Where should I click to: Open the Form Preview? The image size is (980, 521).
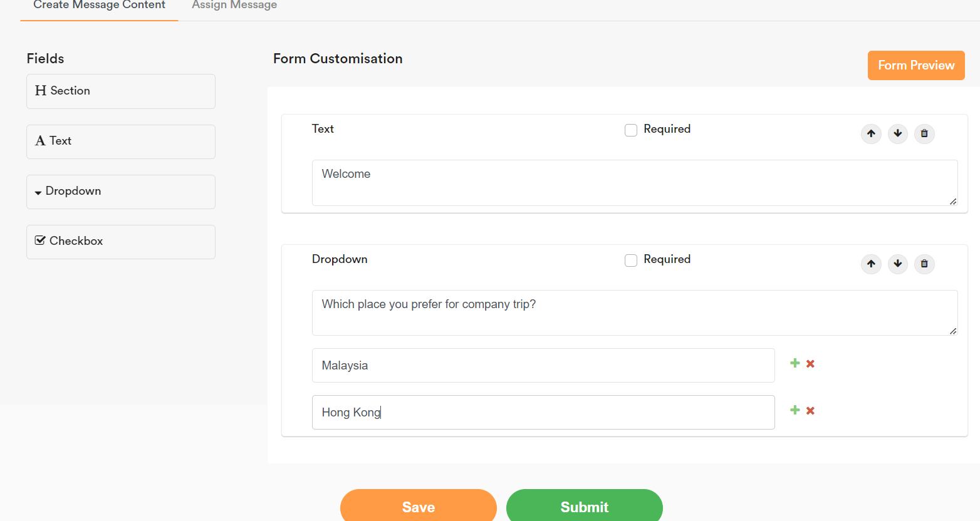tap(915, 65)
